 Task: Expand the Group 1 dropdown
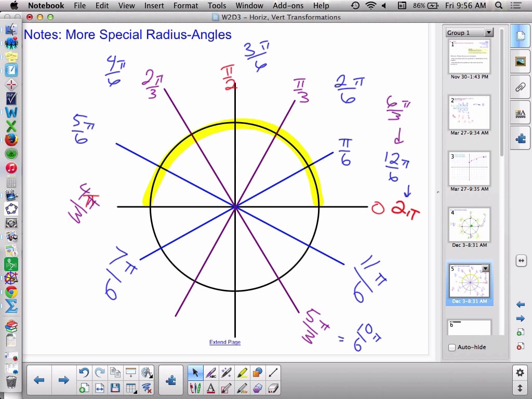coord(488,32)
